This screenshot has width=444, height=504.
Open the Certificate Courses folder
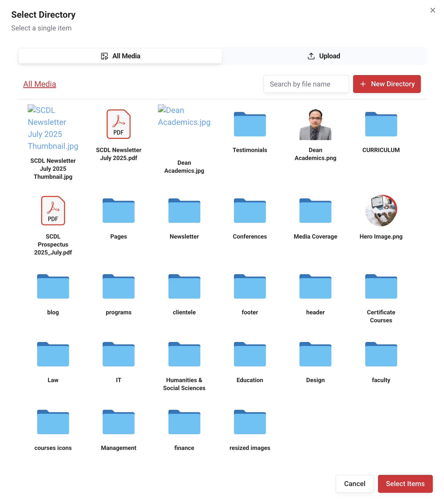pos(381,286)
